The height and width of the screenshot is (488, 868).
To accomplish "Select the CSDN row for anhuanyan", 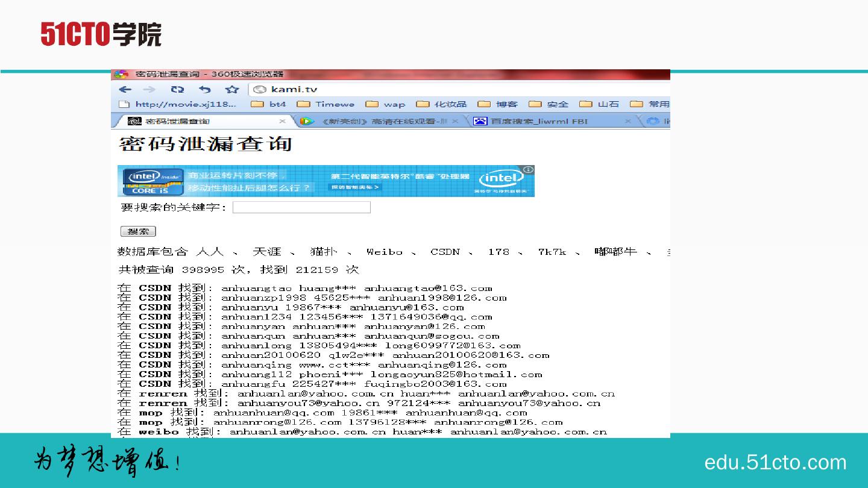I will point(301,327).
